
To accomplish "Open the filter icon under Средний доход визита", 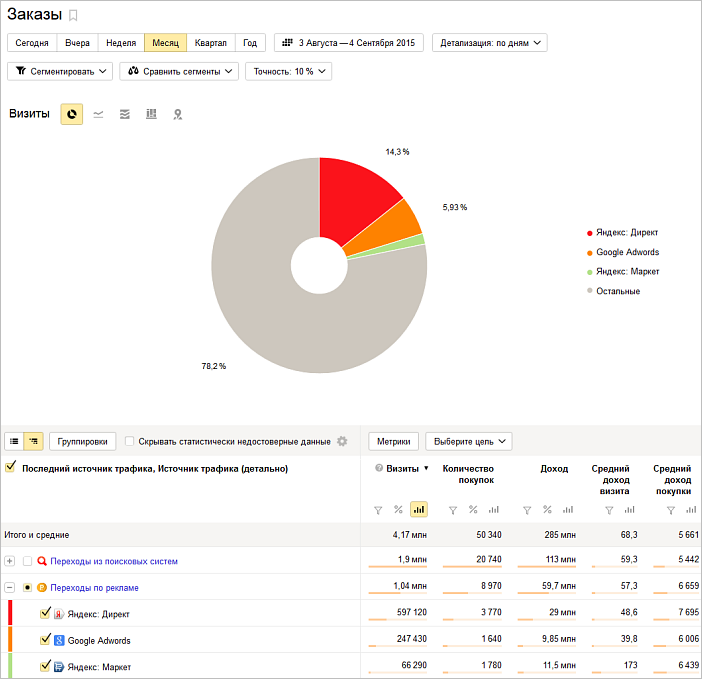I will tap(609, 510).
